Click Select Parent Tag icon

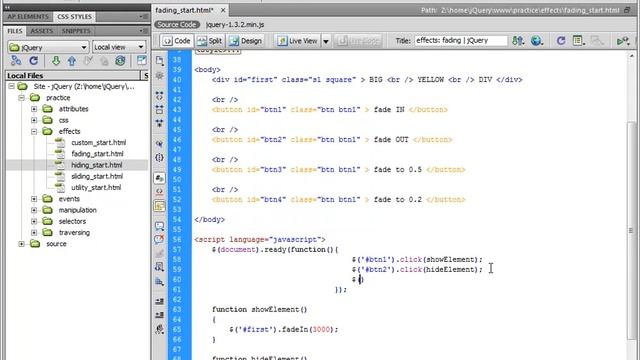coord(160,143)
